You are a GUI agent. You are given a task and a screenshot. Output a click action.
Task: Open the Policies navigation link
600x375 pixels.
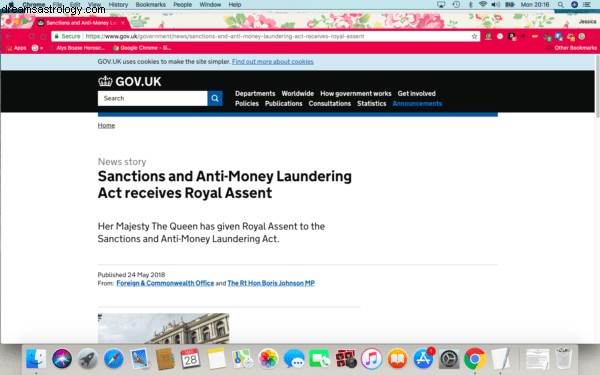(247, 103)
